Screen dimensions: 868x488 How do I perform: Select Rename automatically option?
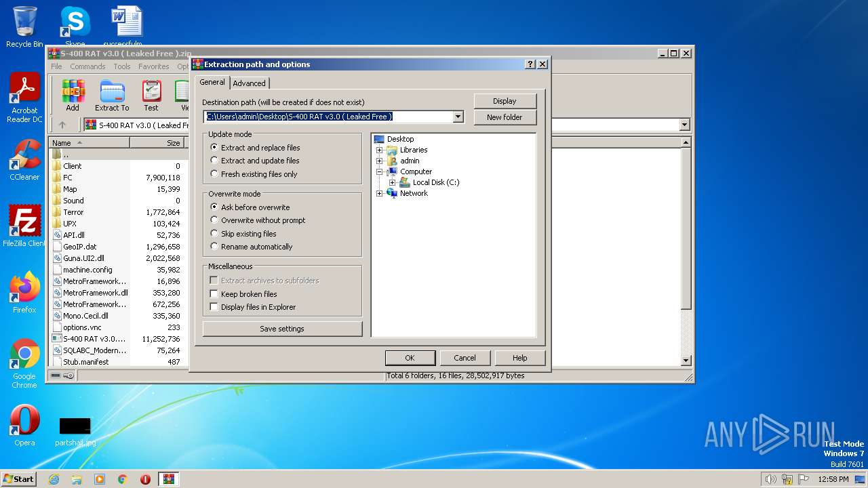[x=252, y=247]
